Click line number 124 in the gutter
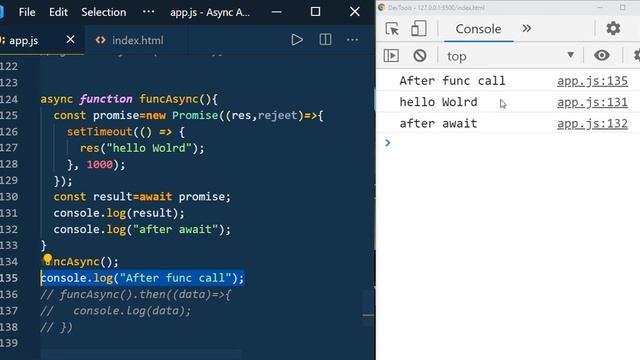 click(x=9, y=99)
